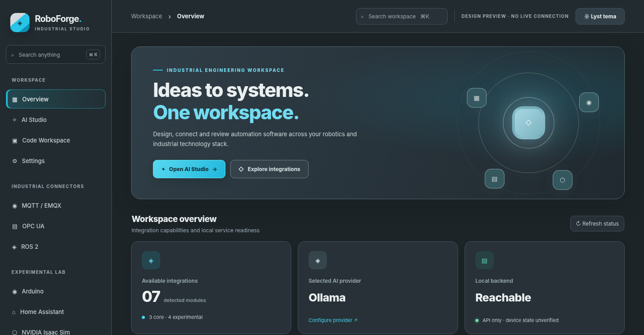Select the OPC UA connector
The image size is (644, 335).
(56, 226)
